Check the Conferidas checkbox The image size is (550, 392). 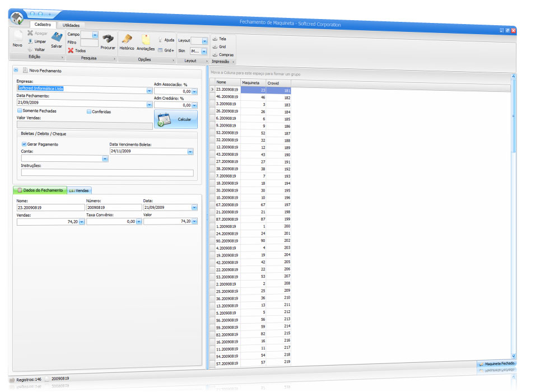tap(89, 111)
